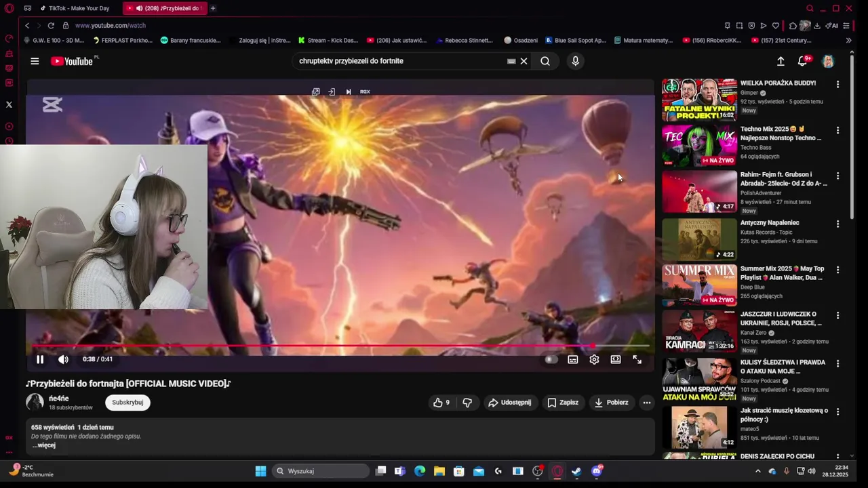Open options for KULISY ŚLEDZTWA video
868x488 pixels.
pyautogui.click(x=837, y=363)
